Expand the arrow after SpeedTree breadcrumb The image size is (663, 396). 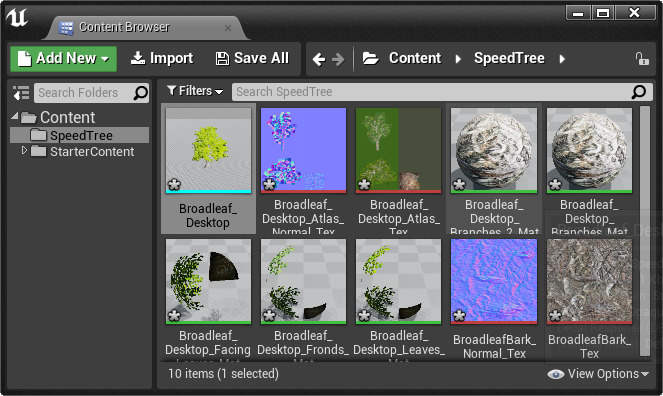click(562, 59)
